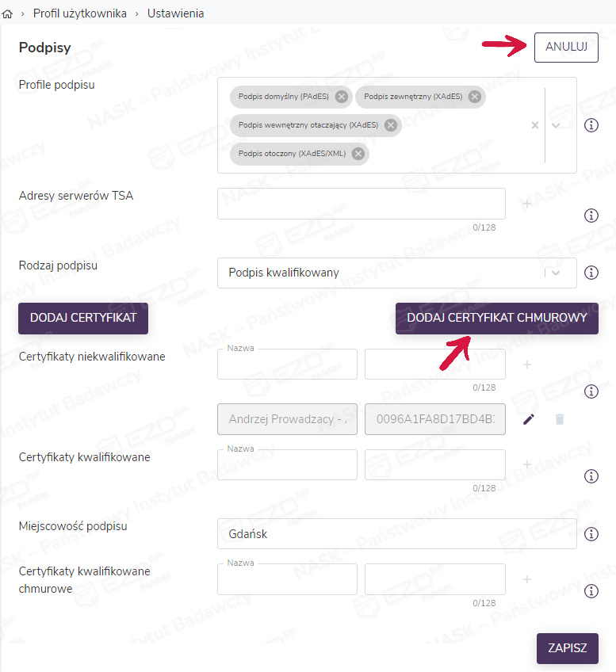Open Profil użytkownika breadcrumb
This screenshot has height=672, width=616.
coord(80,13)
